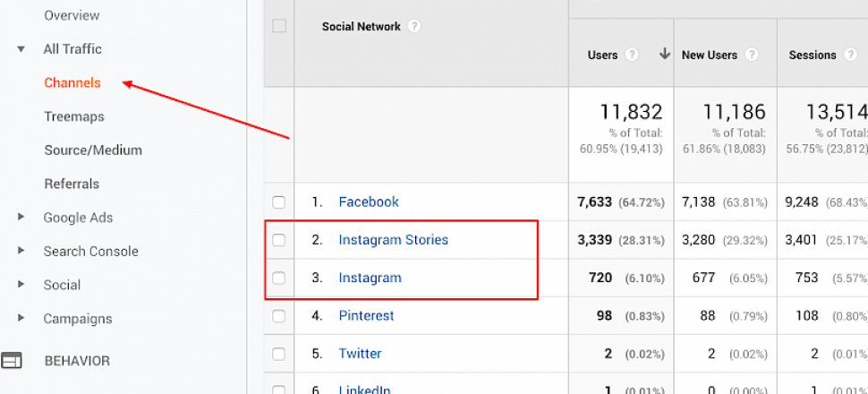Open the Source/Medium report
This screenshot has height=394, width=868.
click(x=93, y=150)
